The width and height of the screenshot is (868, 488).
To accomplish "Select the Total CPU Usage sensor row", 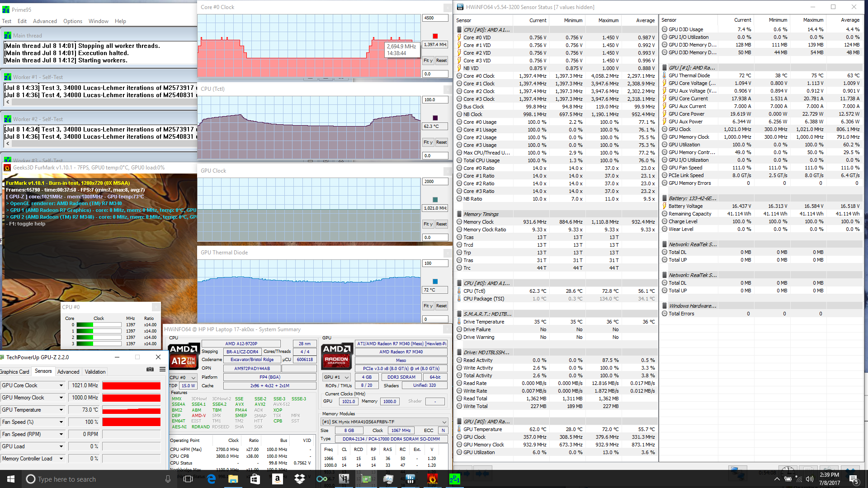I will (556, 160).
